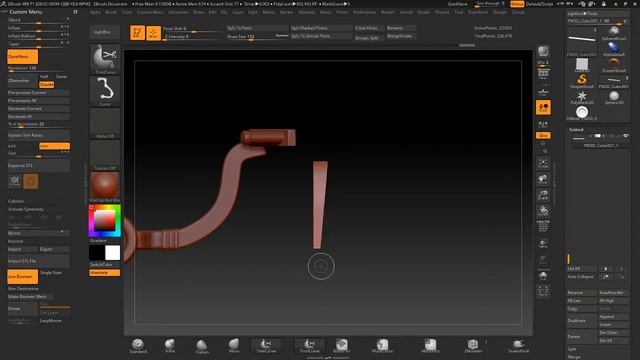Toggle LazyMouse option
This screenshot has width=640, height=360.
tap(51, 321)
